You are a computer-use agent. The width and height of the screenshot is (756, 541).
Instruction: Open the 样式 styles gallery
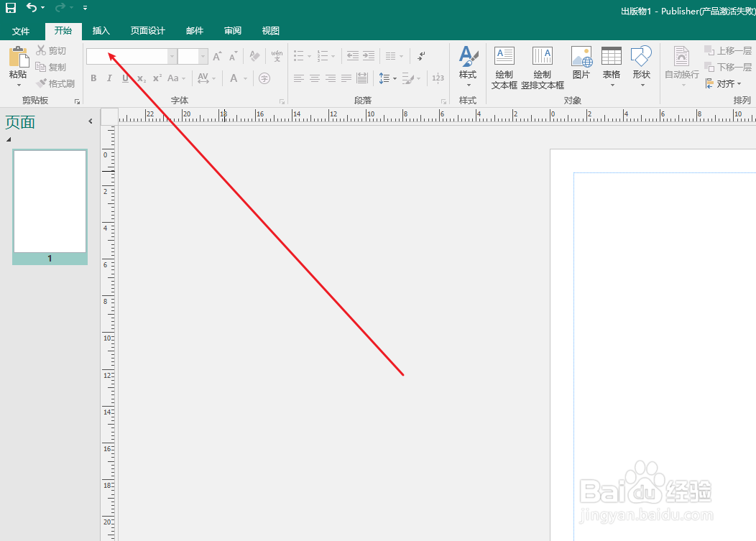(x=468, y=67)
